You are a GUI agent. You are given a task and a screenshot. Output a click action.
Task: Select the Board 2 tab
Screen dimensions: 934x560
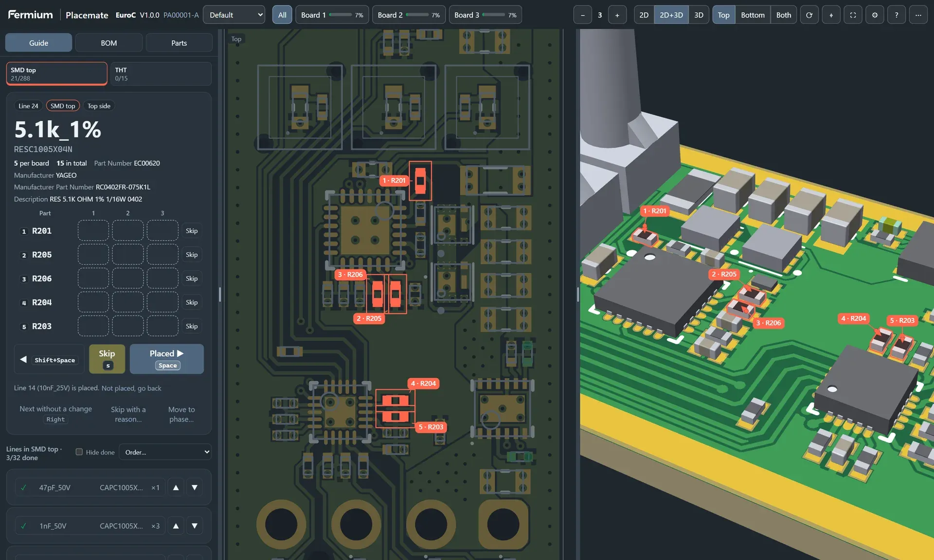point(409,15)
